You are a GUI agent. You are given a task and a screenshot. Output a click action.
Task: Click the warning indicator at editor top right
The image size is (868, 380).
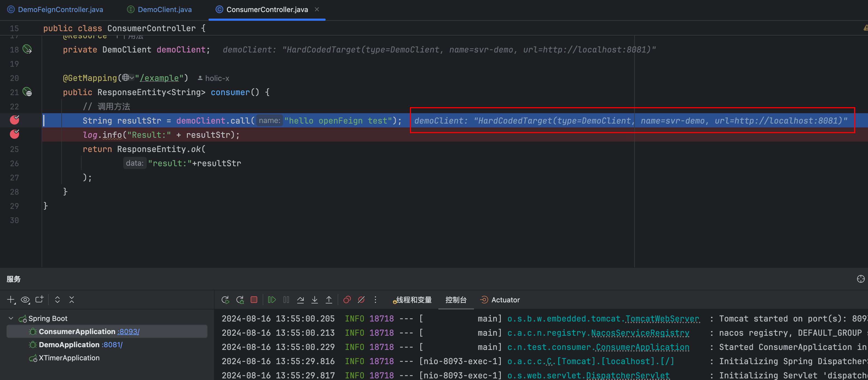(x=865, y=28)
